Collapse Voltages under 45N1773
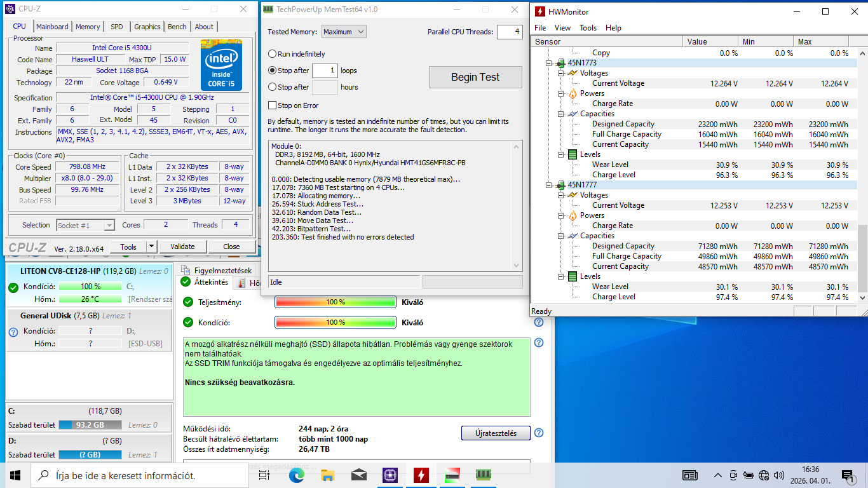868x488 pixels. 561,73
